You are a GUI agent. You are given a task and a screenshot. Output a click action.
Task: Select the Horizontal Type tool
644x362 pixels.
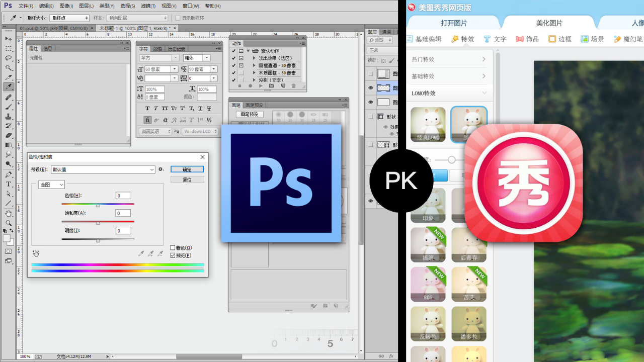(9, 184)
